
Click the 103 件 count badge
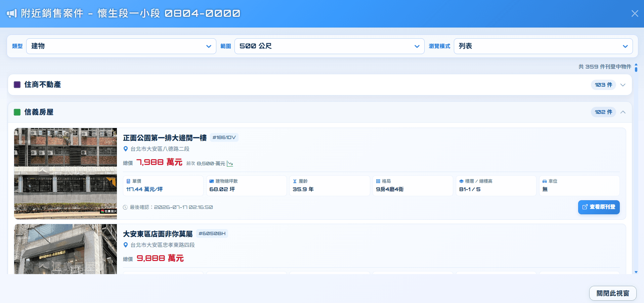coord(603,85)
